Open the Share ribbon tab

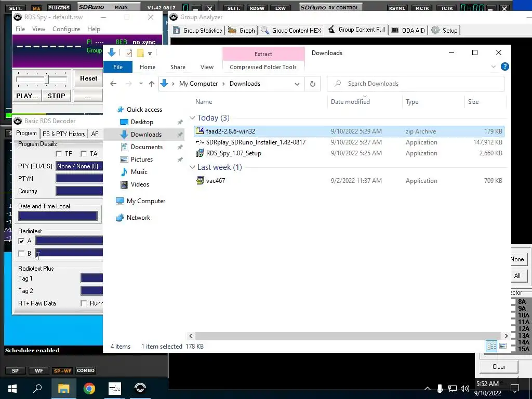(178, 67)
